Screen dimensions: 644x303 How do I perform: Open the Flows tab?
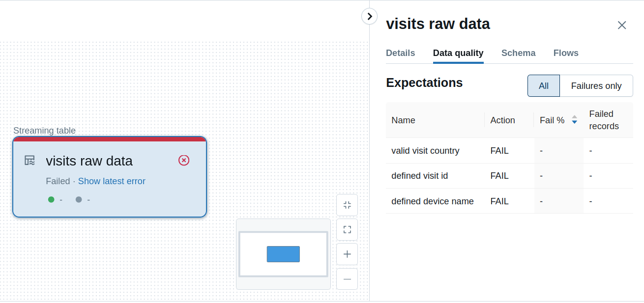click(566, 53)
